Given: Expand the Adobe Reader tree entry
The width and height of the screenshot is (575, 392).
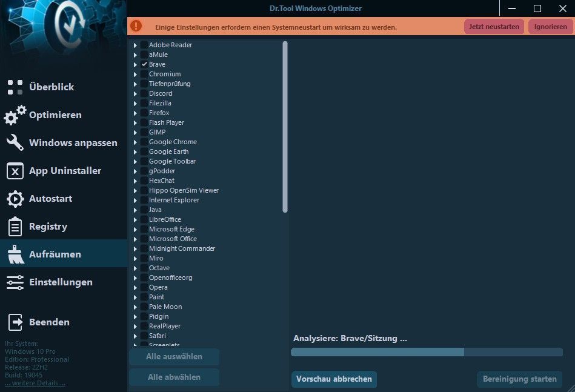Looking at the screenshot, I should [135, 45].
